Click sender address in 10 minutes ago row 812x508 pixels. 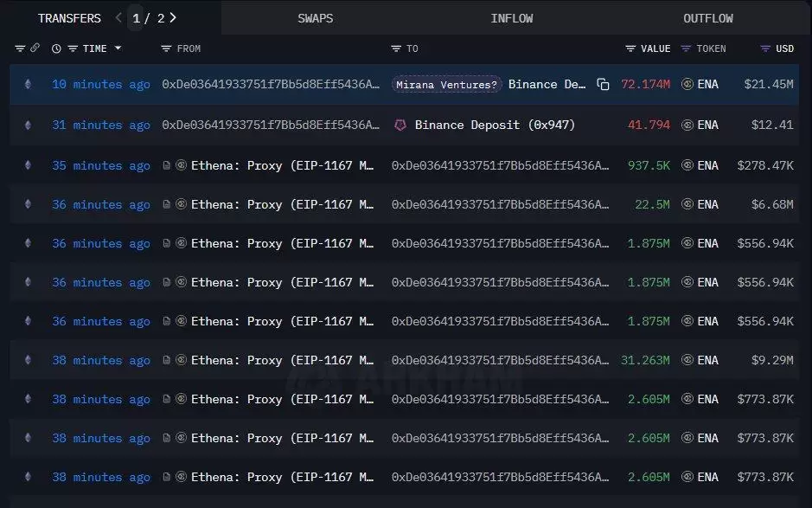tap(271, 84)
